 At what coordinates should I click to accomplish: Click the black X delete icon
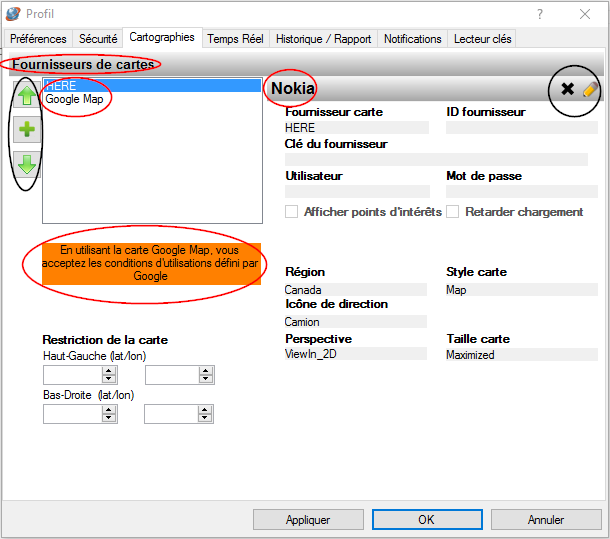click(567, 89)
